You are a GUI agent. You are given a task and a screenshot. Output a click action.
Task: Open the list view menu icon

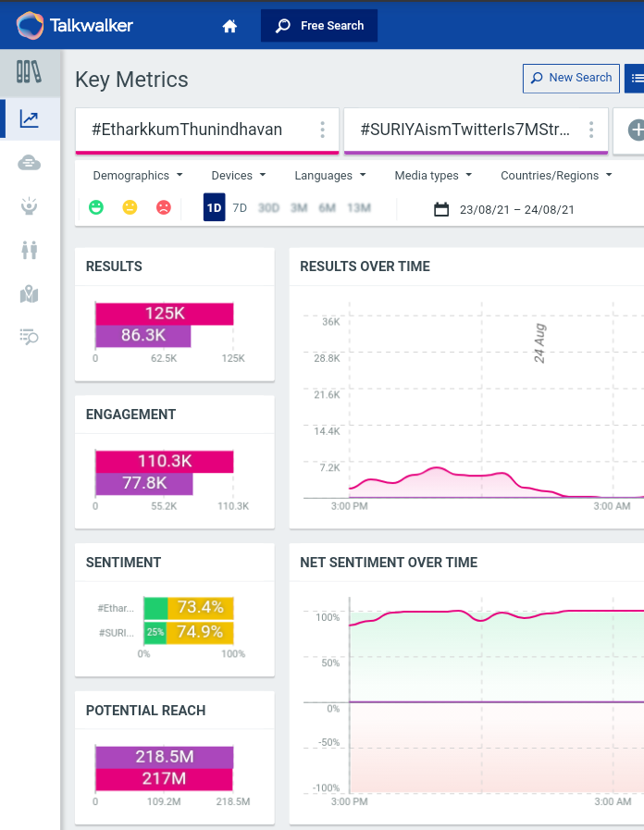[x=637, y=79]
